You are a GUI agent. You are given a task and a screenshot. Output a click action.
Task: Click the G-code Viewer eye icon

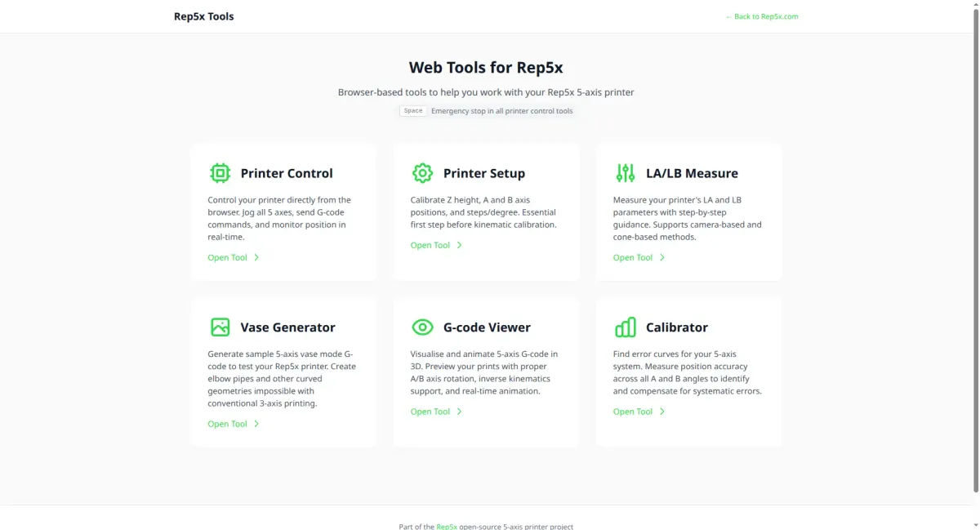422,327
